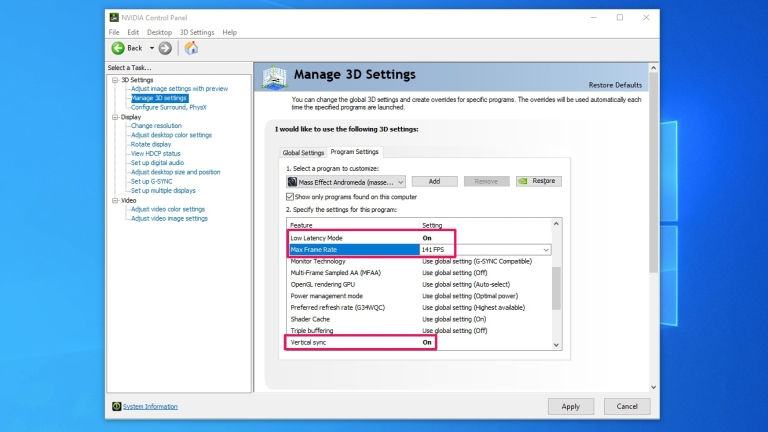This screenshot has width=768, height=432.
Task: Select the Monitor Technology row
Action: pos(419,262)
